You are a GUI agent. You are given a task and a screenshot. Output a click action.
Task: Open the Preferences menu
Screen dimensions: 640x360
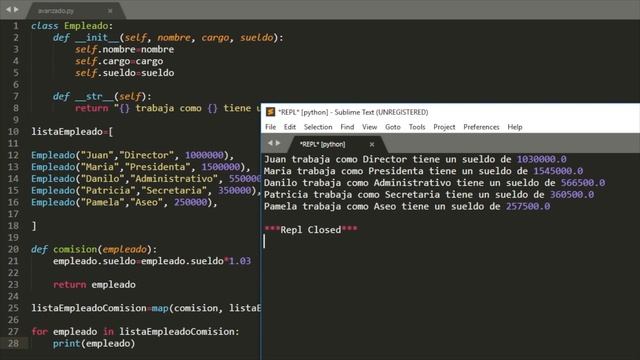tap(481, 127)
